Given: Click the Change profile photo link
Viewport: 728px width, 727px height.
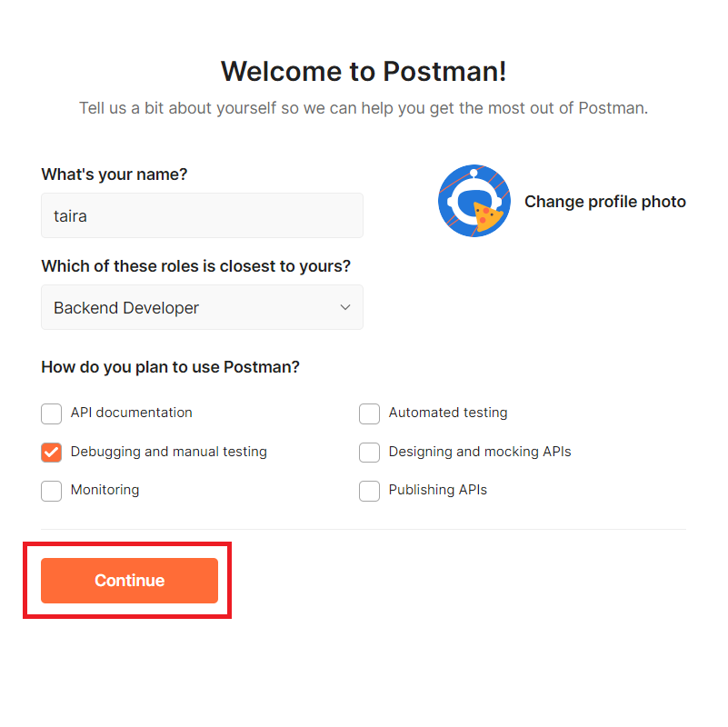Looking at the screenshot, I should click(x=605, y=202).
